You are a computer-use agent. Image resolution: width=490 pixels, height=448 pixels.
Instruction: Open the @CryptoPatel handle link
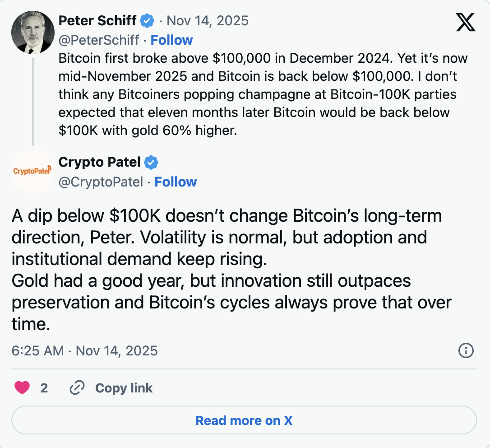[101, 182]
